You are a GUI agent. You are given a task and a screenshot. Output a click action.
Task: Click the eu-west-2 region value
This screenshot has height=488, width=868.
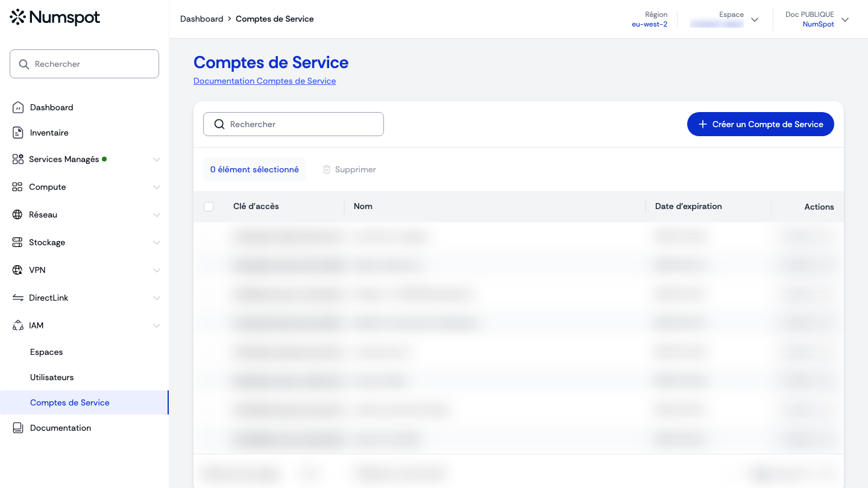click(x=649, y=24)
